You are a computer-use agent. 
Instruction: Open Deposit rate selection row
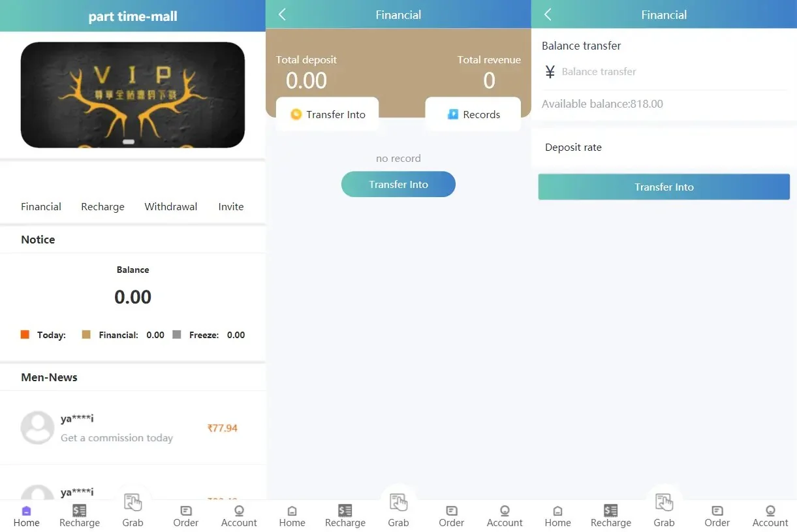(664, 148)
